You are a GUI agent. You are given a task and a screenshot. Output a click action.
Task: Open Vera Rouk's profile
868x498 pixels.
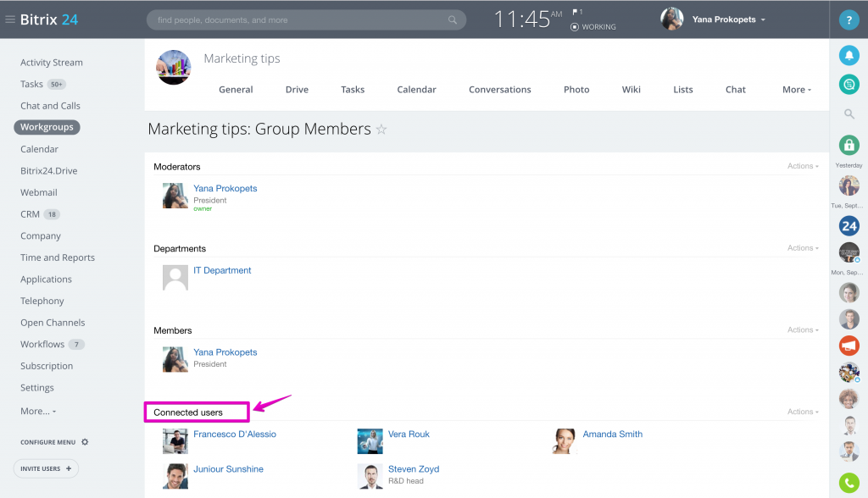(x=409, y=434)
